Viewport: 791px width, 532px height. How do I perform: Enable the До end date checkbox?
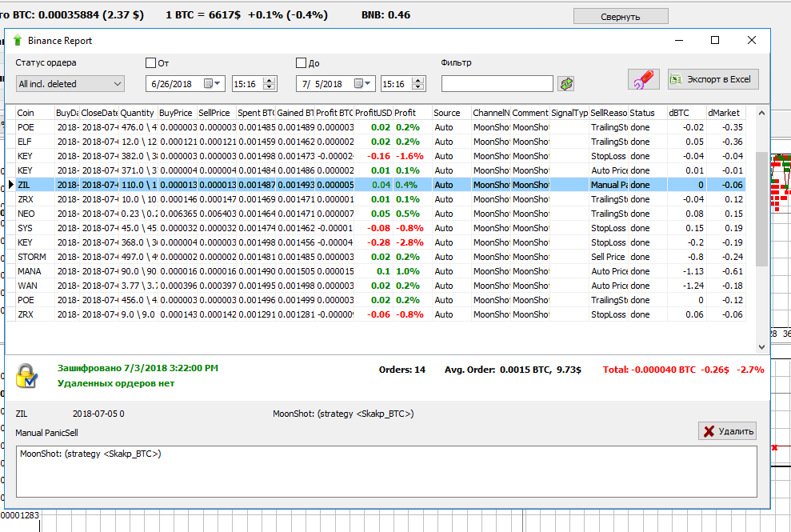(302, 63)
